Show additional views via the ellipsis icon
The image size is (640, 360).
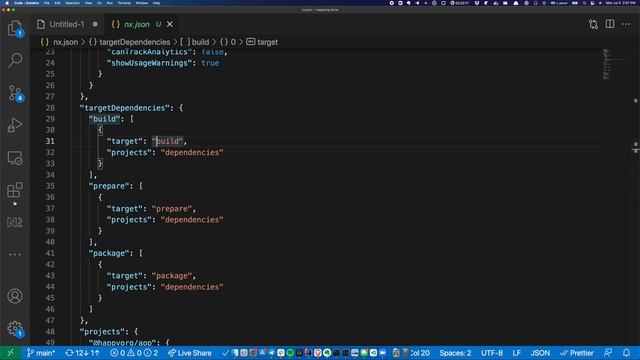click(x=15, y=254)
